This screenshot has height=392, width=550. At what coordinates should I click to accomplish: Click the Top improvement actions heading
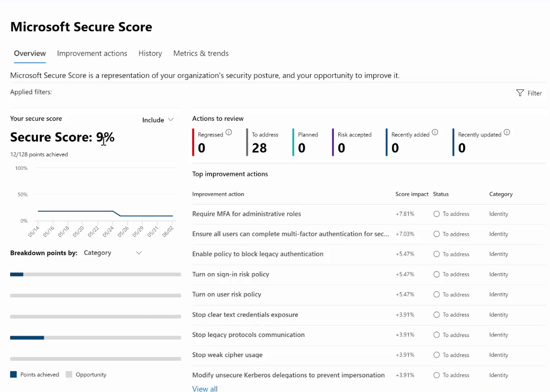[x=230, y=174]
